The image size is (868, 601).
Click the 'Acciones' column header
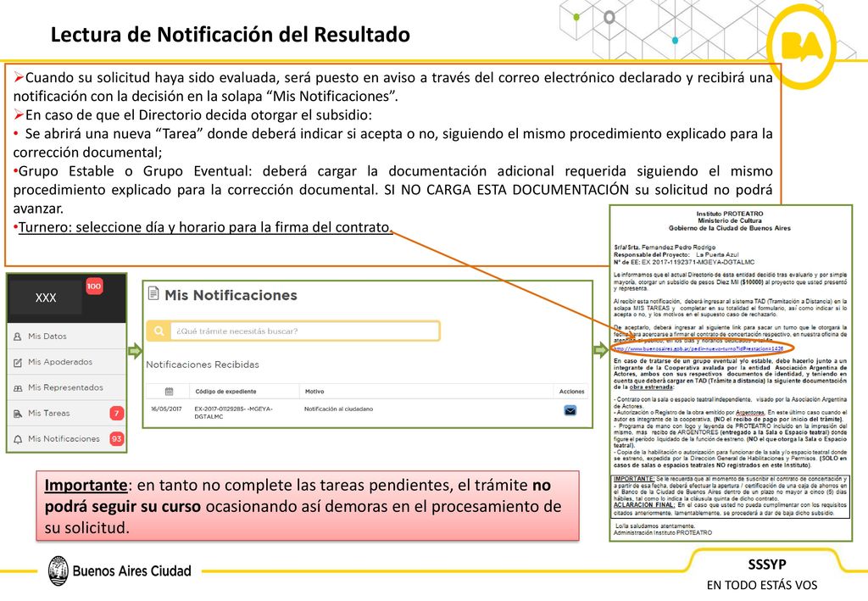(x=572, y=392)
